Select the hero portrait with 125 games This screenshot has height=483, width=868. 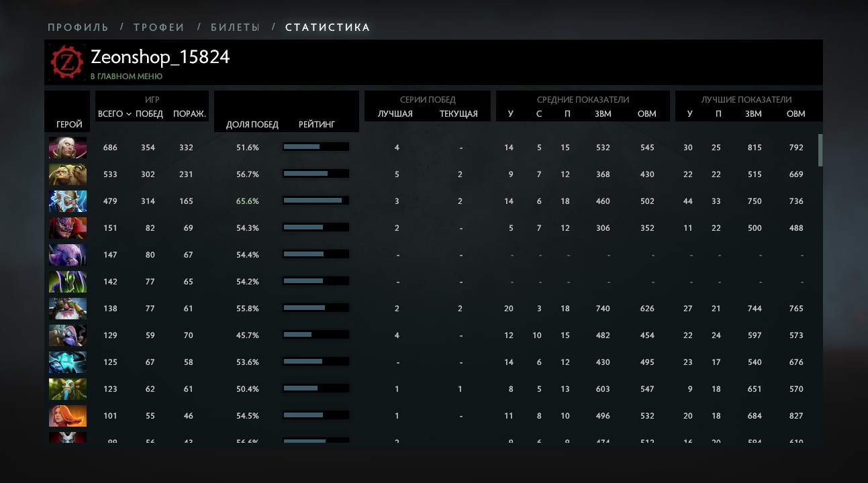(x=68, y=362)
